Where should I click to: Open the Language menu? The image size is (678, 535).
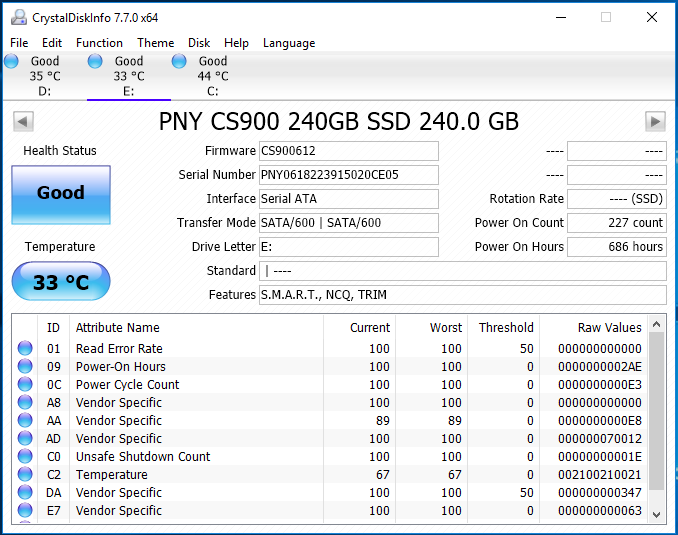288,43
